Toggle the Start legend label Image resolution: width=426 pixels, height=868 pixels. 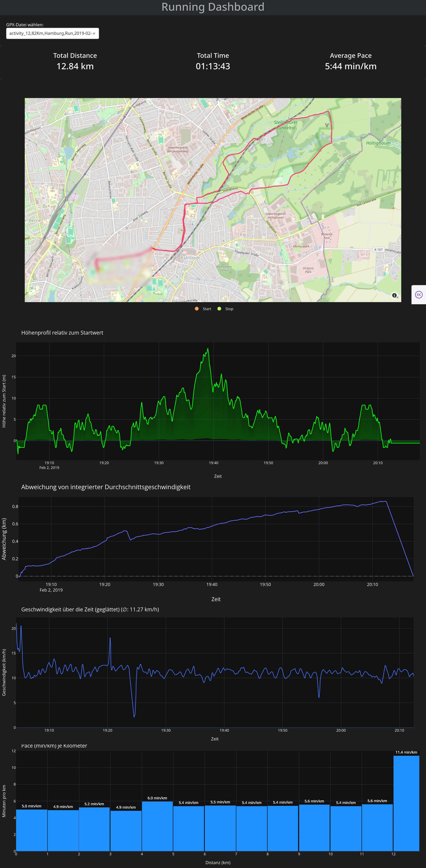(x=207, y=309)
